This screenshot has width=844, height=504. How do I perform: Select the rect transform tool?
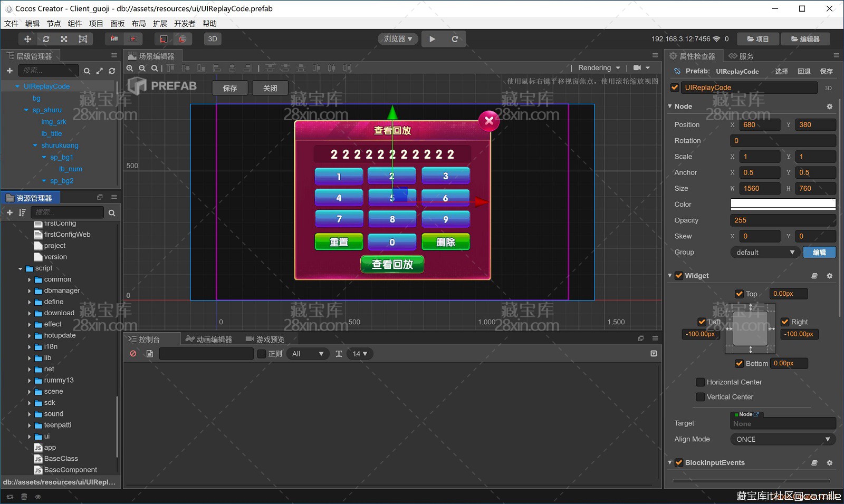(x=83, y=39)
